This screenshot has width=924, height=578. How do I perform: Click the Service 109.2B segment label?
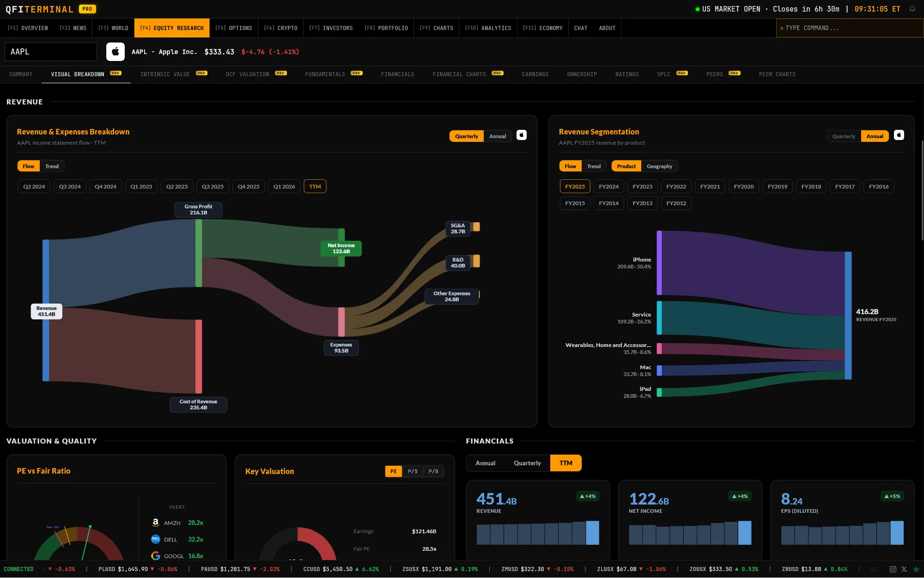(634, 318)
